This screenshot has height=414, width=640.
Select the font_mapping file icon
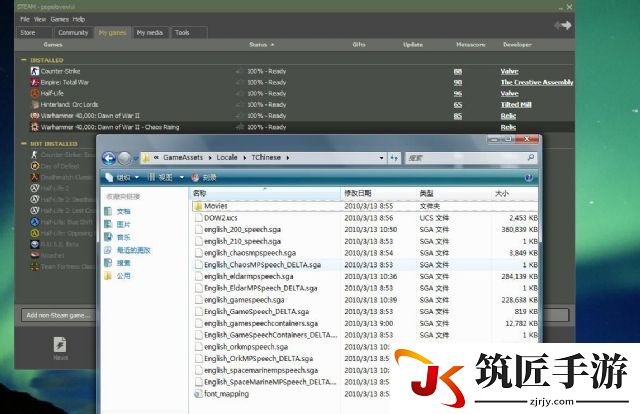tap(198, 394)
